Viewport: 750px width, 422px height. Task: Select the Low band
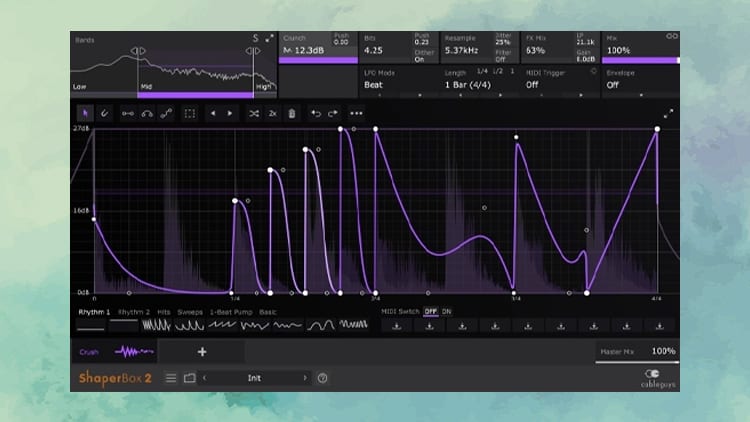(x=80, y=87)
